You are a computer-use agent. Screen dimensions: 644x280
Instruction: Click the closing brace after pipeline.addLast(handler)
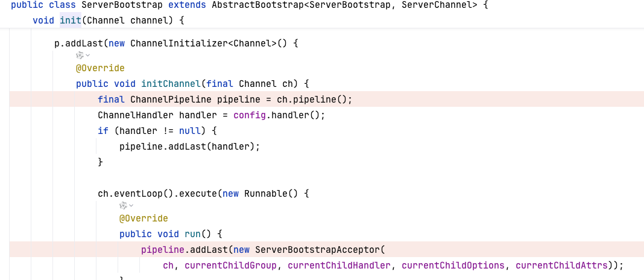(x=100, y=162)
